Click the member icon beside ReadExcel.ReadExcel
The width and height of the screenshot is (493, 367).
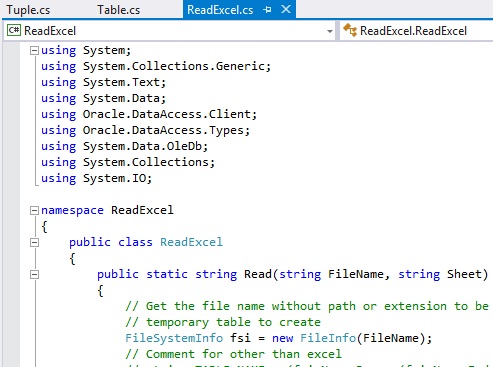pos(350,30)
